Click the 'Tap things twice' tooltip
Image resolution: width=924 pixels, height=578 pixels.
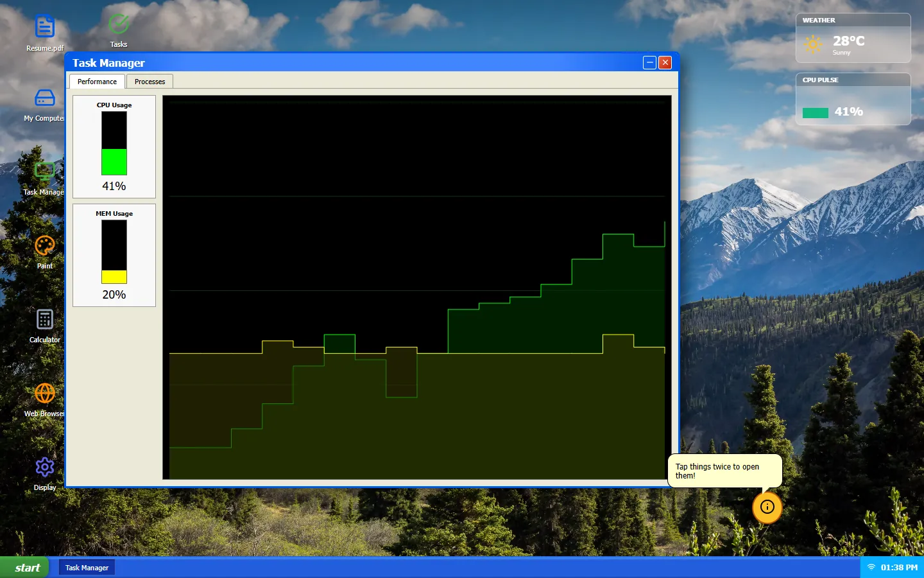(725, 471)
